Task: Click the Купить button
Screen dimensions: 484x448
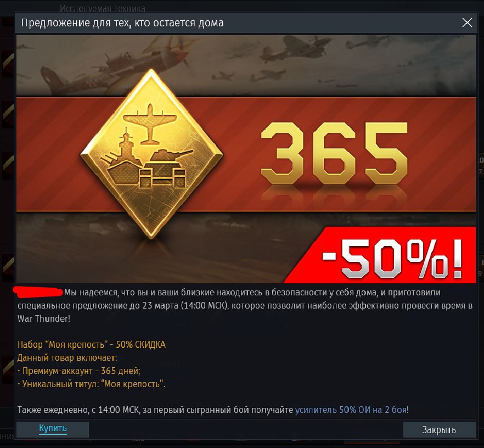Action: coord(53,429)
